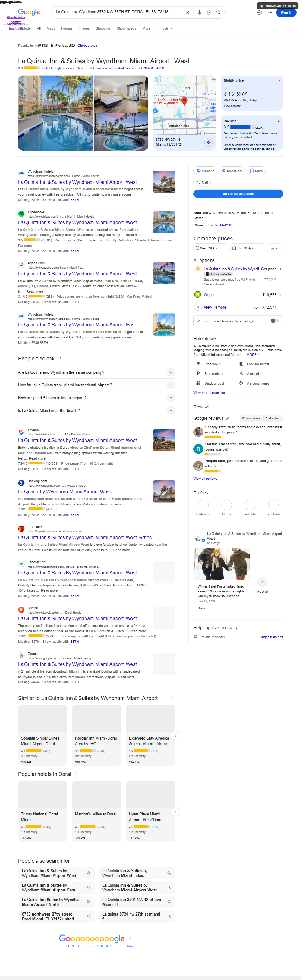Click Add a photo button
Image resolution: width=305 pixels, height=980 pixels.
pyautogui.click(x=273, y=418)
